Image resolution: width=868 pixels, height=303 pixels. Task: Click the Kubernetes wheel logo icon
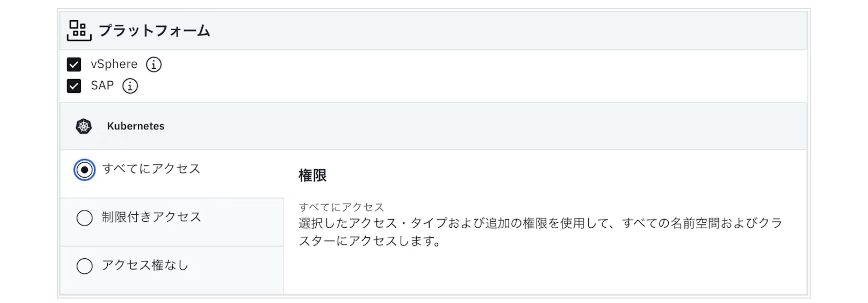coord(84,126)
